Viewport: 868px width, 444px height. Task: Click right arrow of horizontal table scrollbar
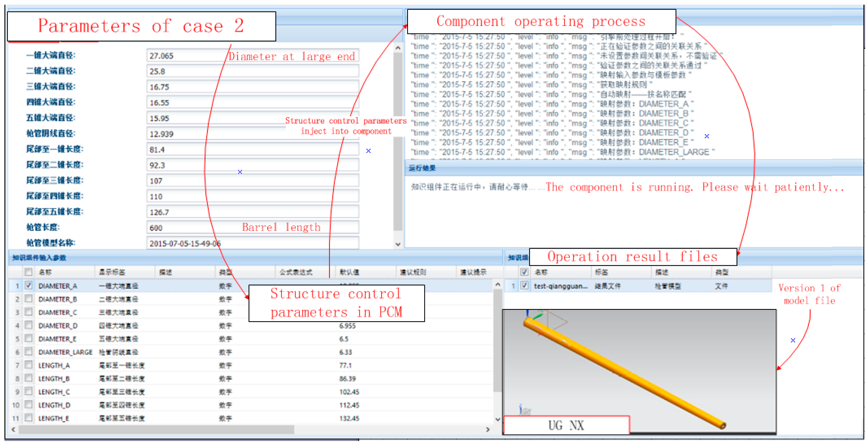pyautogui.click(x=488, y=430)
